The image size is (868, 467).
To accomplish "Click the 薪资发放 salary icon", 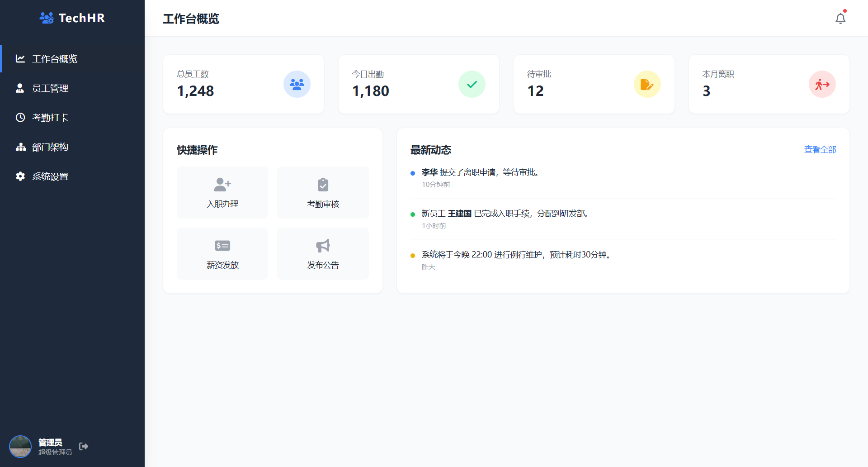I will 222,245.
